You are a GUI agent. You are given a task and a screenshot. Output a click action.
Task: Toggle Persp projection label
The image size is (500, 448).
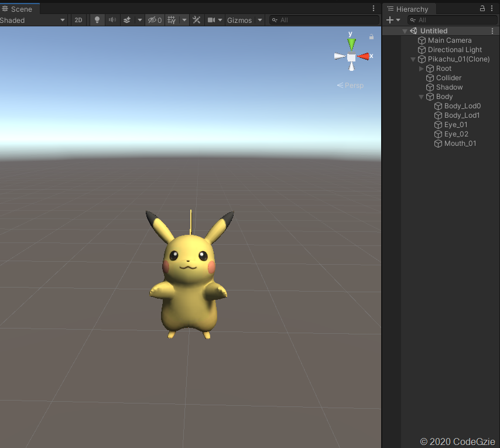tap(350, 86)
